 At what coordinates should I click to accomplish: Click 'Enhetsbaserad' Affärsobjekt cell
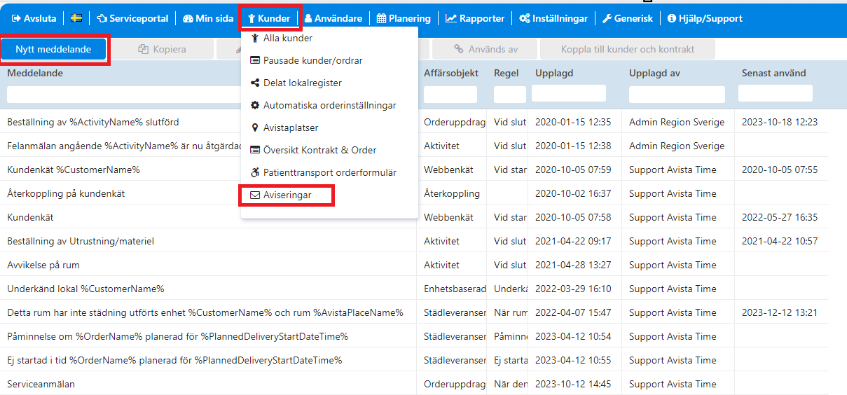coord(455,289)
